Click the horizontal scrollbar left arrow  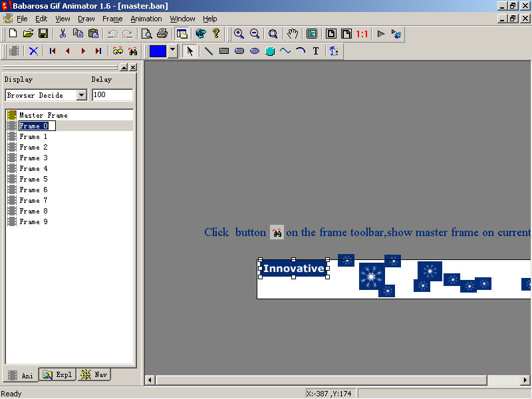150,380
